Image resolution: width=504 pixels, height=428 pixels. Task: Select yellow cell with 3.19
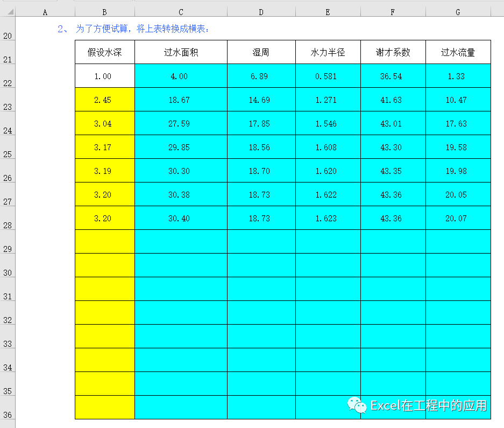coord(105,171)
